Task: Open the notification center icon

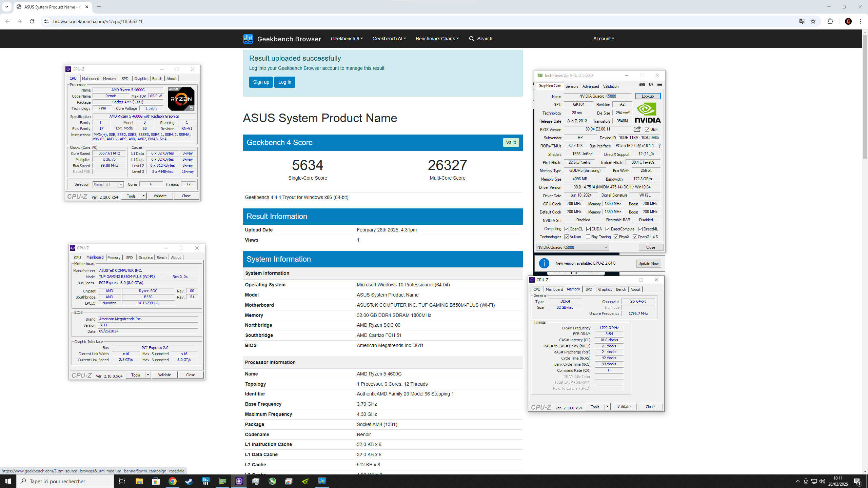Action: pos(858,481)
